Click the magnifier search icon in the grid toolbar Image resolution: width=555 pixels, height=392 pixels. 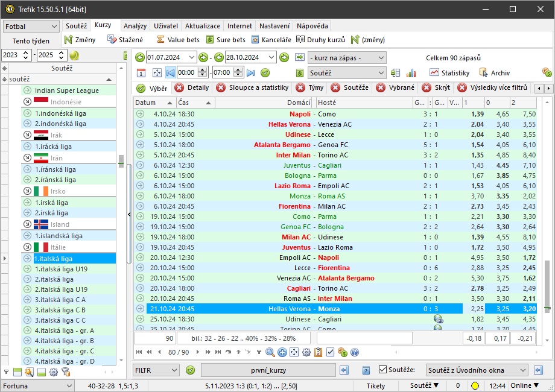click(270, 352)
